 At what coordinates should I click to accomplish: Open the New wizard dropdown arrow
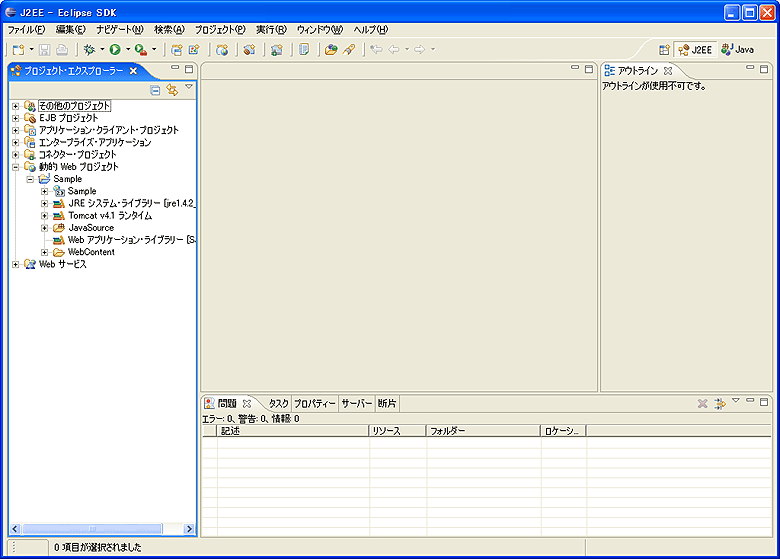[31, 49]
